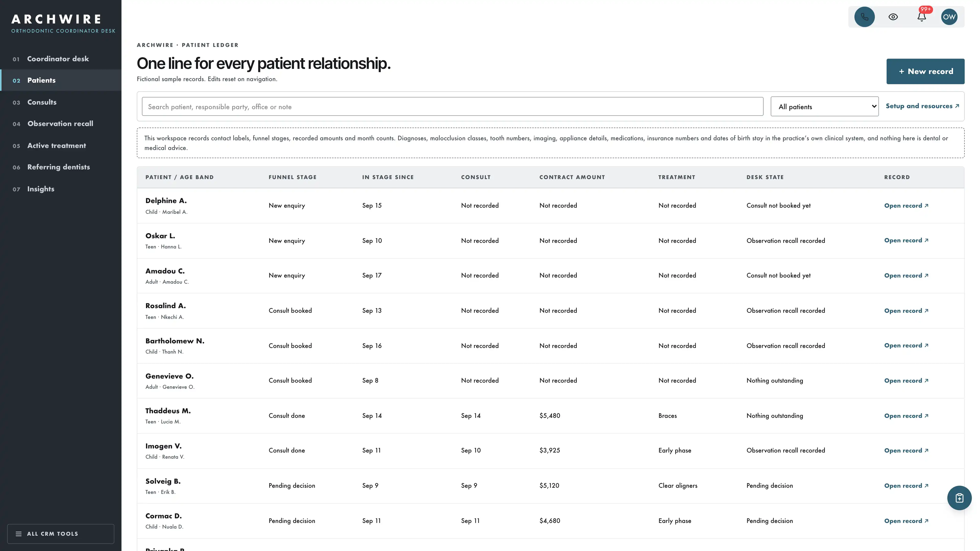Click Sep 17 stage date for Amadou C.
980x551 pixels.
[372, 276]
